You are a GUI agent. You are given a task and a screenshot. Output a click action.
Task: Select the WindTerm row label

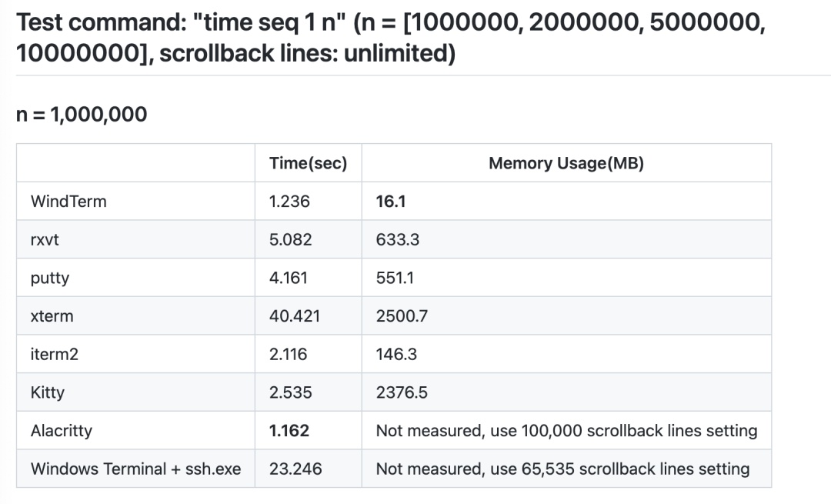68,202
